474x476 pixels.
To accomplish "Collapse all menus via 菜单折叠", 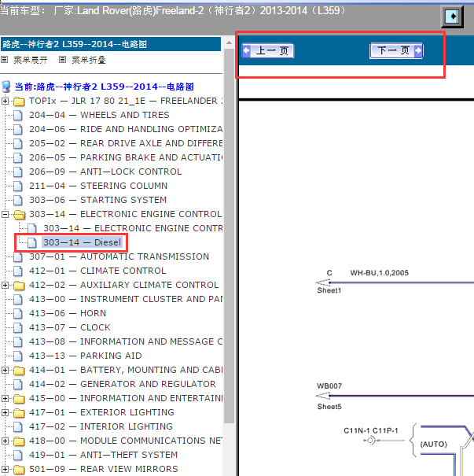I will point(89,60).
